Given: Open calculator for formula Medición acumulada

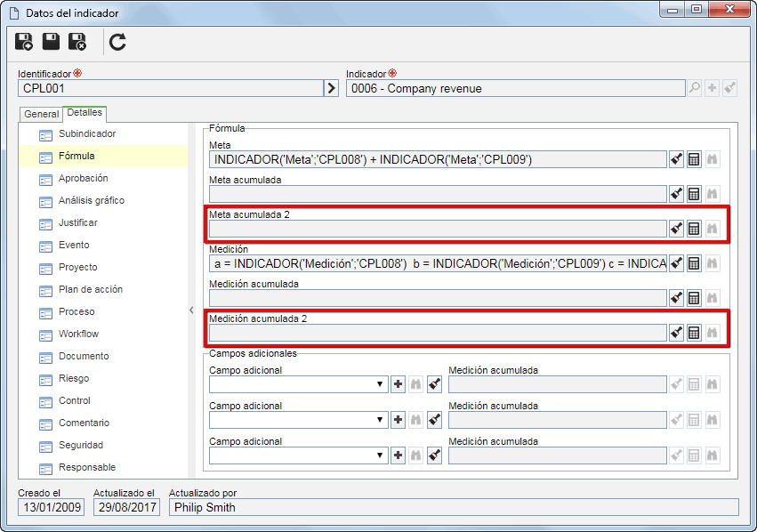Looking at the screenshot, I should click(x=694, y=298).
